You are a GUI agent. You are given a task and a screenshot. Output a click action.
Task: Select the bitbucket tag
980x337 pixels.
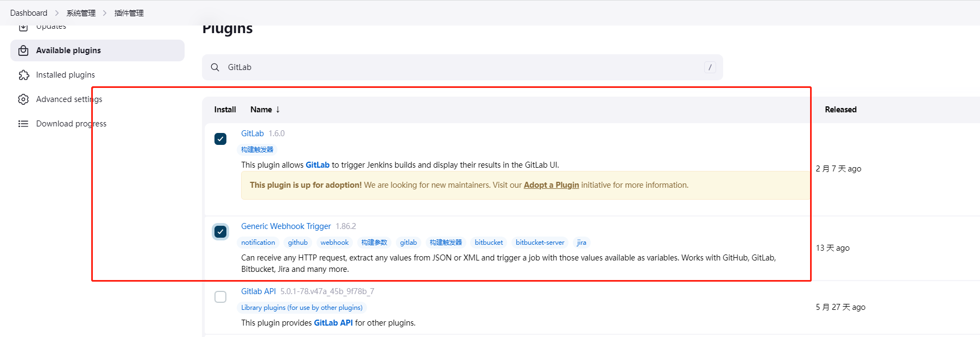[489, 243]
